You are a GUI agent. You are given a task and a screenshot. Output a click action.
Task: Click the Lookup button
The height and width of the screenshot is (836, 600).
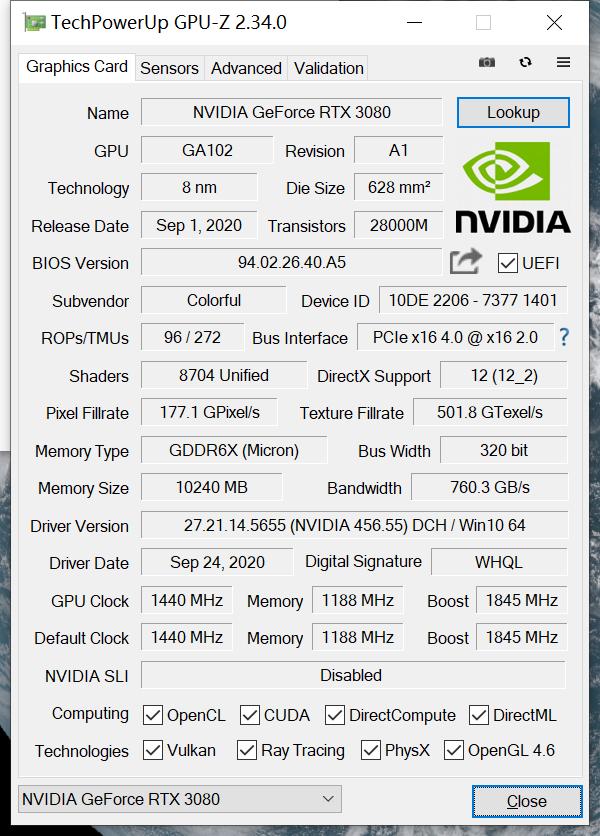tap(513, 112)
